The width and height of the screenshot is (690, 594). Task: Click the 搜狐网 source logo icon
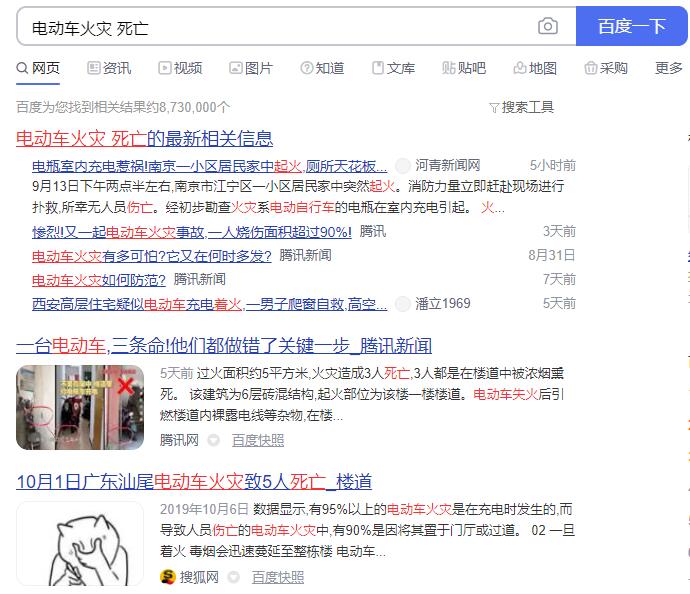(168, 576)
